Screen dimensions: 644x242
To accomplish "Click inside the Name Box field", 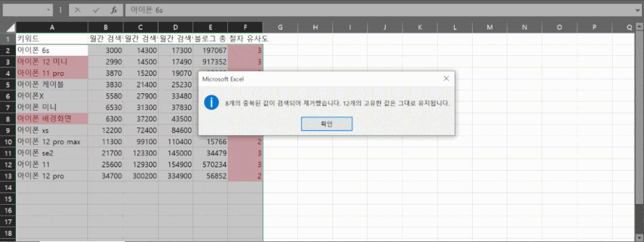I will coord(24,10).
